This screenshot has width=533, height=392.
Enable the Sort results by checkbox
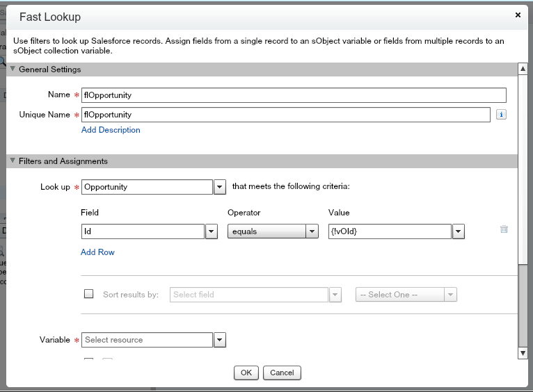point(88,294)
